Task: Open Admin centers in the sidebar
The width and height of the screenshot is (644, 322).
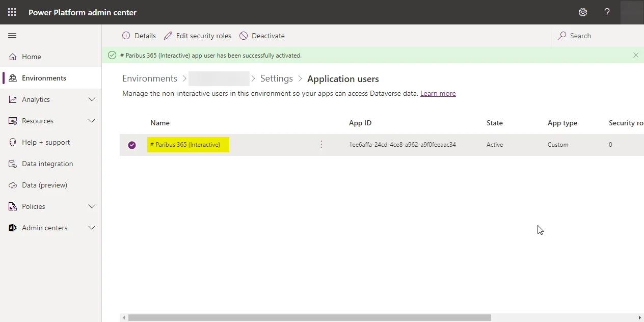Action: pos(45,228)
